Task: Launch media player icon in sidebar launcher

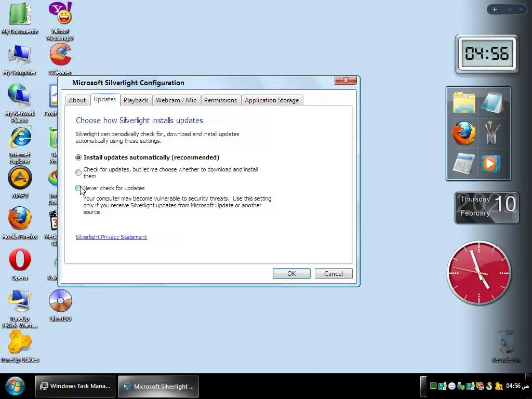Action: tap(491, 164)
